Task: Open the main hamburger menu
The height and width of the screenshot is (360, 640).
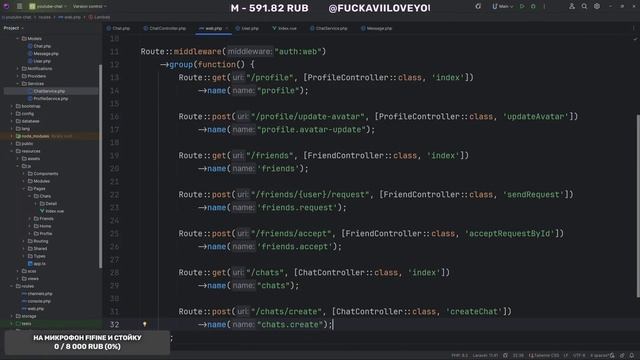Action: [19, 7]
